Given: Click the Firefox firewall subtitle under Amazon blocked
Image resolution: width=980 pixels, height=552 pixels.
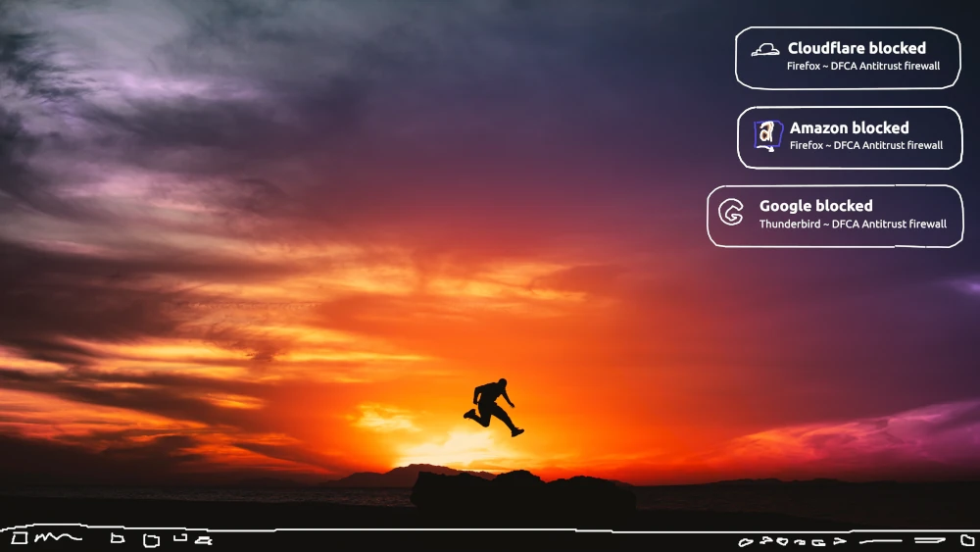Looking at the screenshot, I should click(x=866, y=145).
